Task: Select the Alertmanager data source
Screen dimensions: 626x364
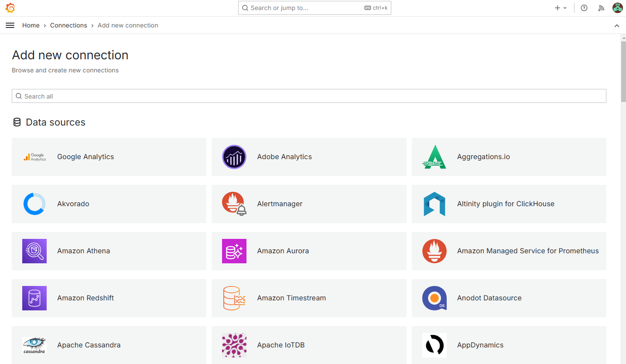Action: click(309, 204)
